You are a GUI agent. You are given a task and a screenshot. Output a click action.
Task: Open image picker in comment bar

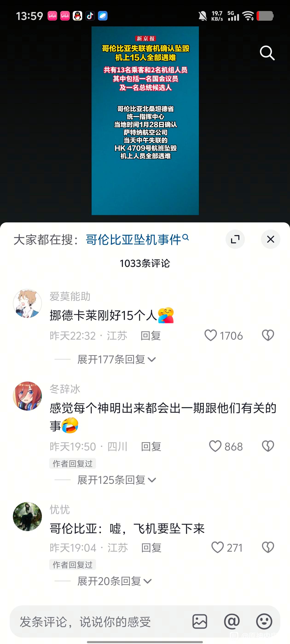point(200,621)
